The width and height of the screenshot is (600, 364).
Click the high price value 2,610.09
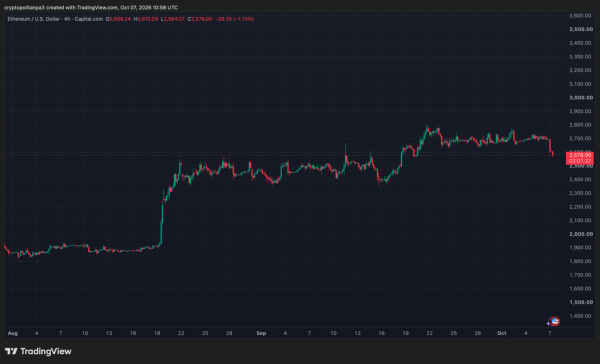click(x=147, y=19)
